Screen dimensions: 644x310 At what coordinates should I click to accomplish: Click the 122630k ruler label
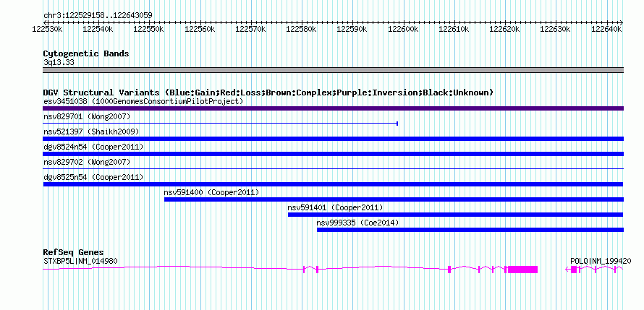click(555, 29)
